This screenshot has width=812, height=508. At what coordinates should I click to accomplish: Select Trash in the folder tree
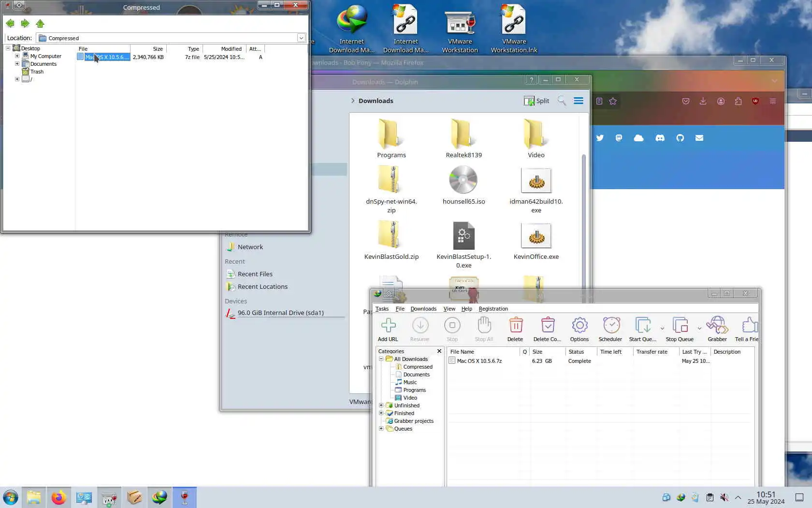(x=37, y=72)
